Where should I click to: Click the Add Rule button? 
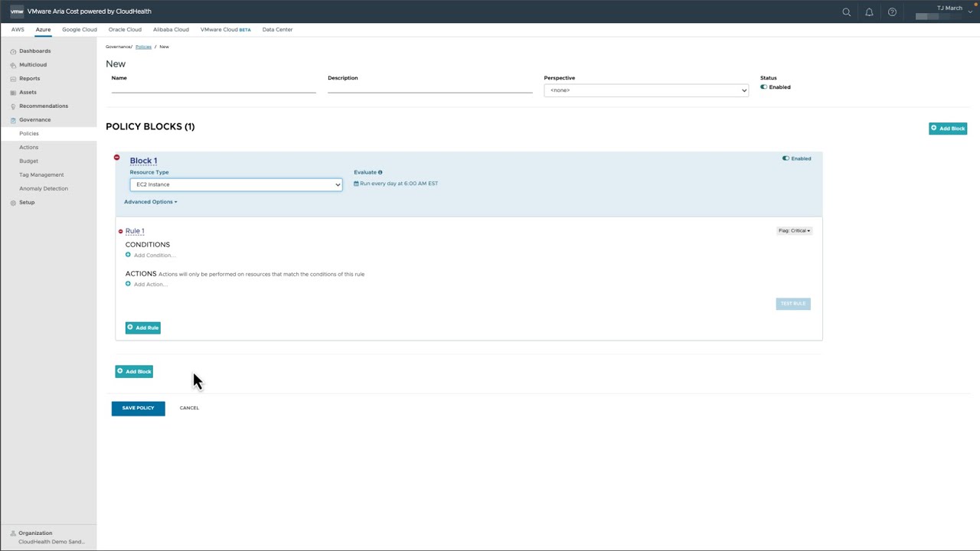pos(143,328)
